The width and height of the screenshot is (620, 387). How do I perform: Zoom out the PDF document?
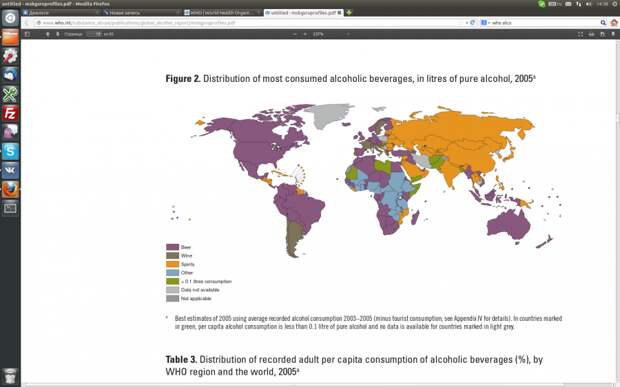click(x=295, y=34)
